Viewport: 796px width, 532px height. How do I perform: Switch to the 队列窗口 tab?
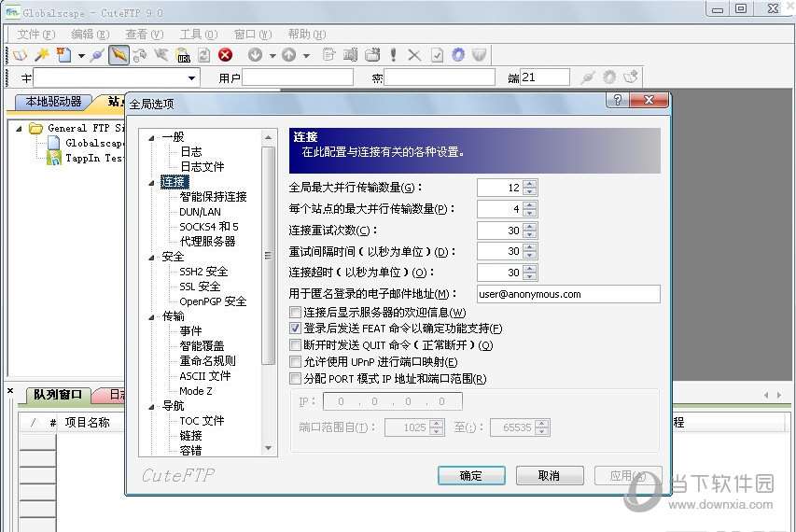(57, 395)
